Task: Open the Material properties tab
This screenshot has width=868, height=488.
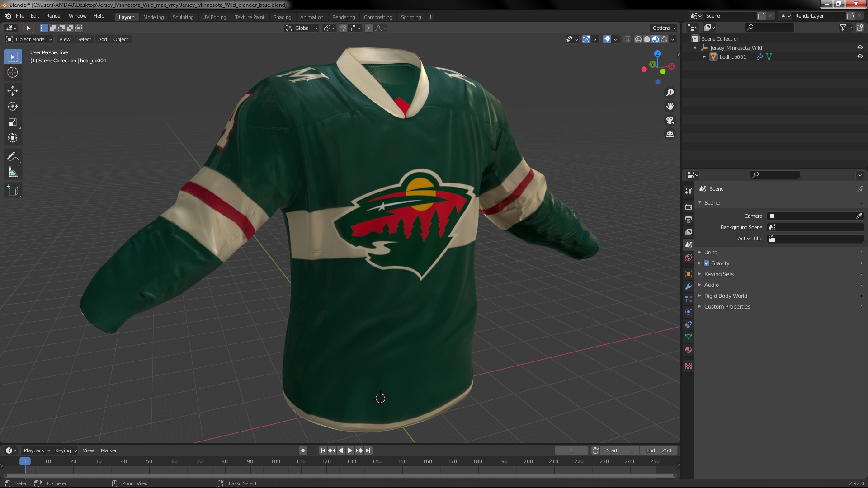Action: pos(688,350)
